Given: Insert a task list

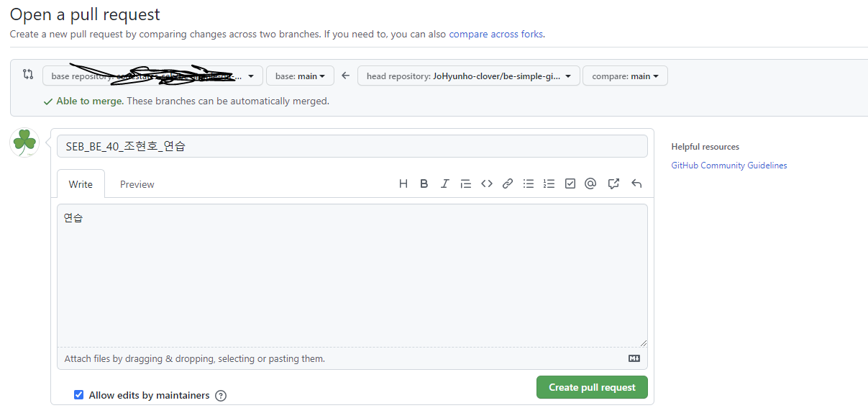Looking at the screenshot, I should click(570, 183).
